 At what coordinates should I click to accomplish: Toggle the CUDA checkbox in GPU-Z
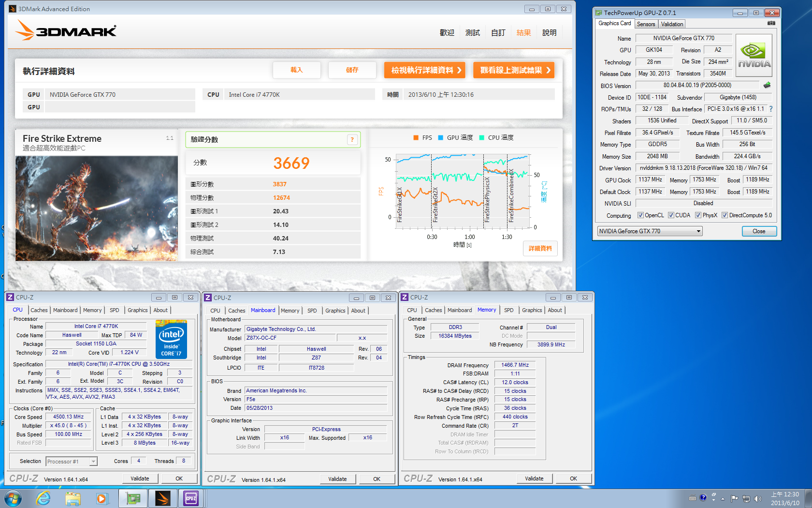coord(671,215)
